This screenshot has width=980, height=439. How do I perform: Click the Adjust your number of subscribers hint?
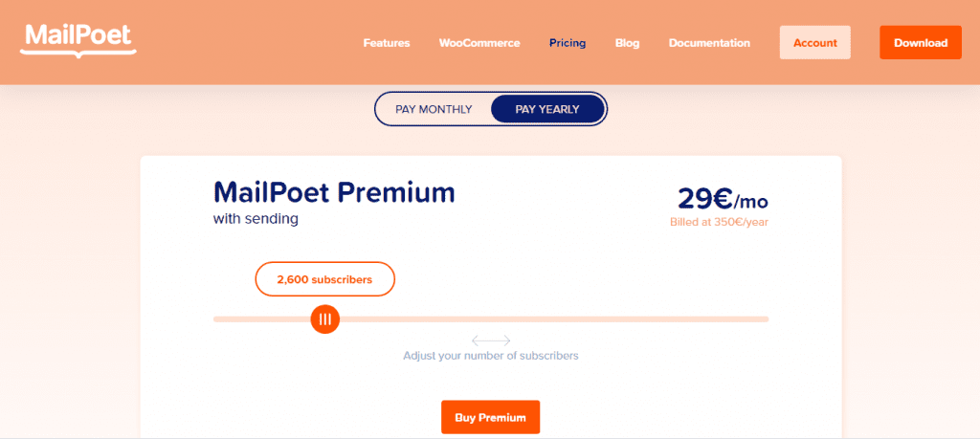tap(491, 356)
